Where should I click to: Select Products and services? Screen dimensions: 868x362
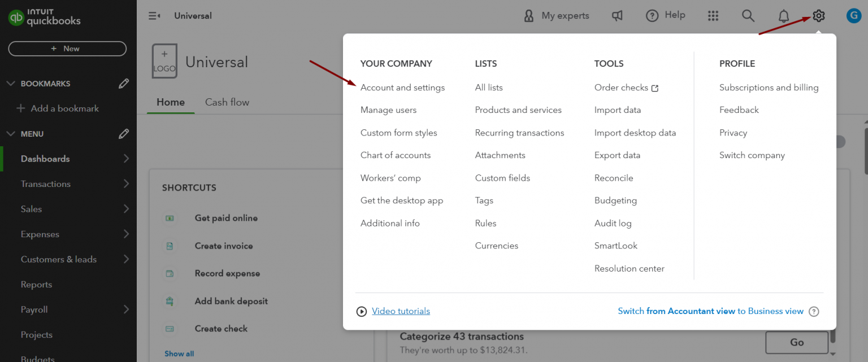[518, 110]
